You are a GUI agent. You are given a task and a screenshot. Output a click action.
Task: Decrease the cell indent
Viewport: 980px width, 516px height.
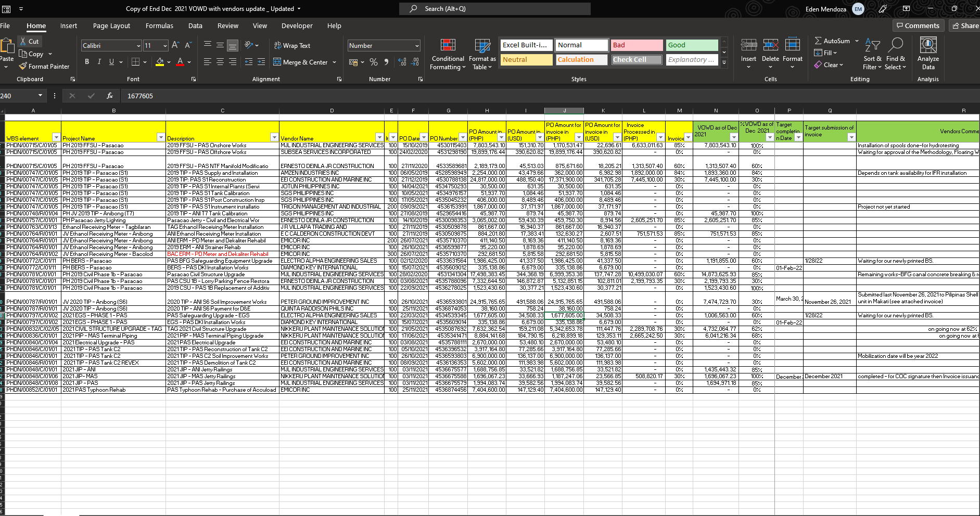pyautogui.click(x=249, y=62)
